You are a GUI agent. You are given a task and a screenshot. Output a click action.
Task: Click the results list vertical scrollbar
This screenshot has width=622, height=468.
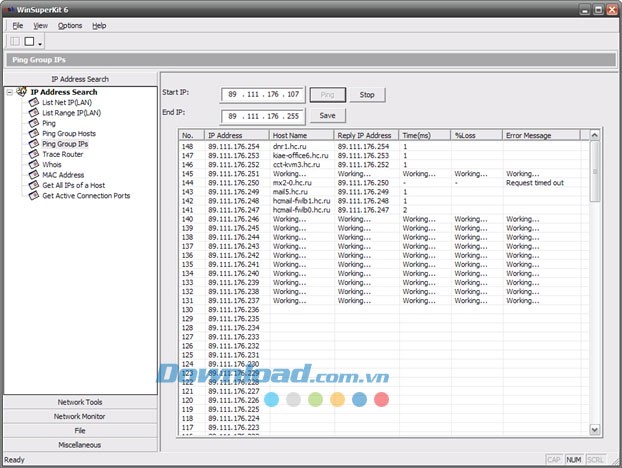(x=596, y=280)
